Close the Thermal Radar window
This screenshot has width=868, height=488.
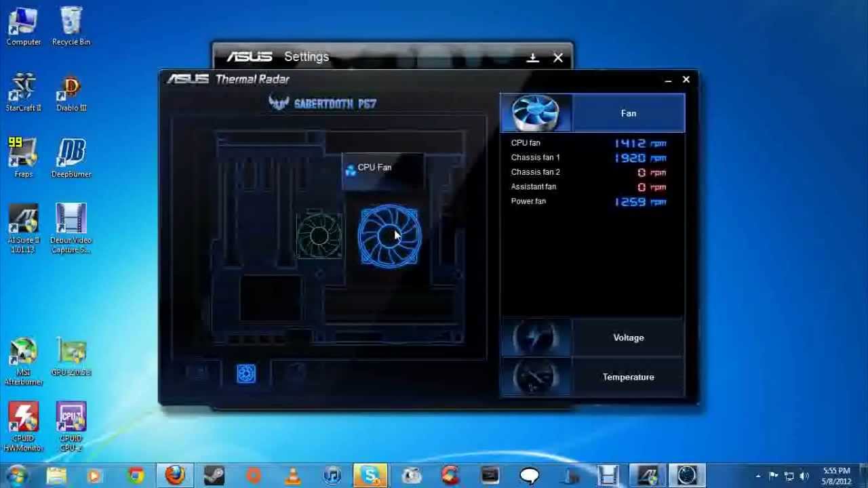[686, 79]
